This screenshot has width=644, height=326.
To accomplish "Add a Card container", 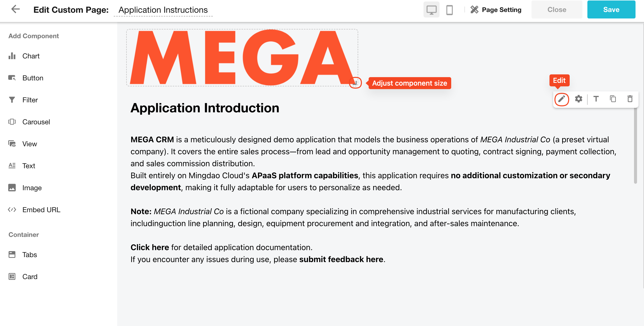I will click(x=30, y=277).
